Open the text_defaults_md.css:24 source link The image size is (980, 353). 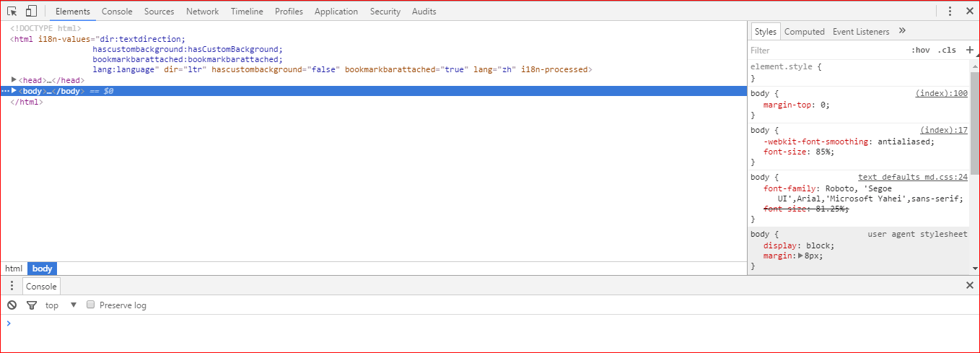(x=913, y=177)
